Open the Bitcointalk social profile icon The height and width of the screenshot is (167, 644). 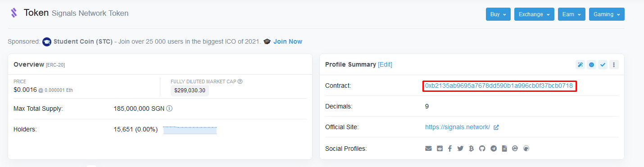point(471,149)
